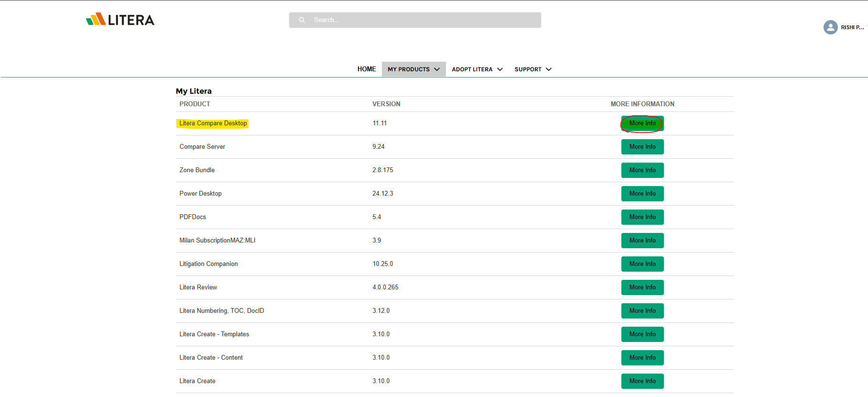Image resolution: width=868 pixels, height=397 pixels.
Task: Open More Info for Compare Server
Action: (x=642, y=147)
